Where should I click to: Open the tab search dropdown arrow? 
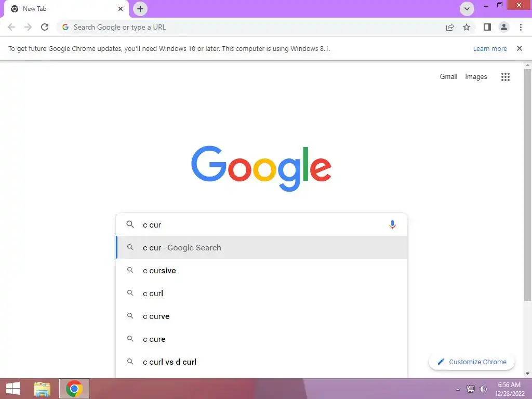point(467,9)
